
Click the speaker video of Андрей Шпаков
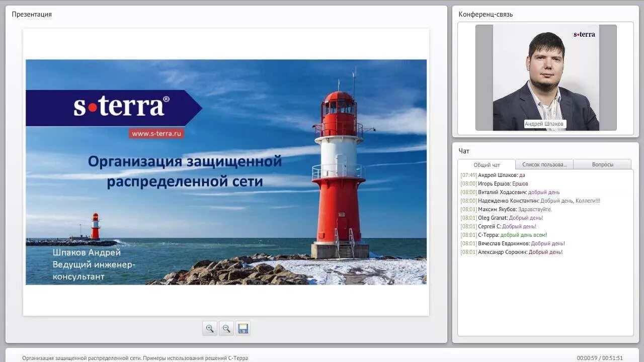[x=546, y=77]
